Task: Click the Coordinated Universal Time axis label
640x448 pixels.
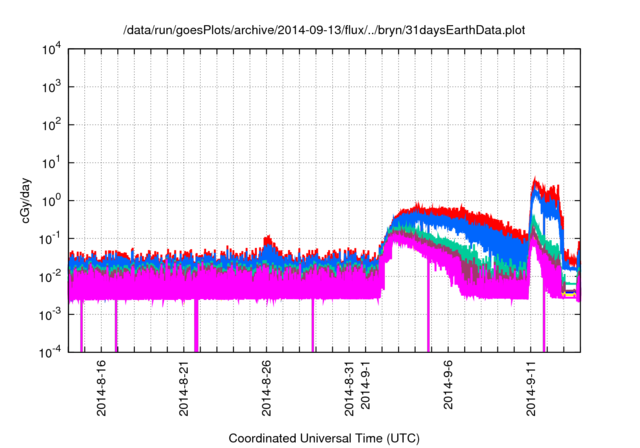Action: point(323,438)
